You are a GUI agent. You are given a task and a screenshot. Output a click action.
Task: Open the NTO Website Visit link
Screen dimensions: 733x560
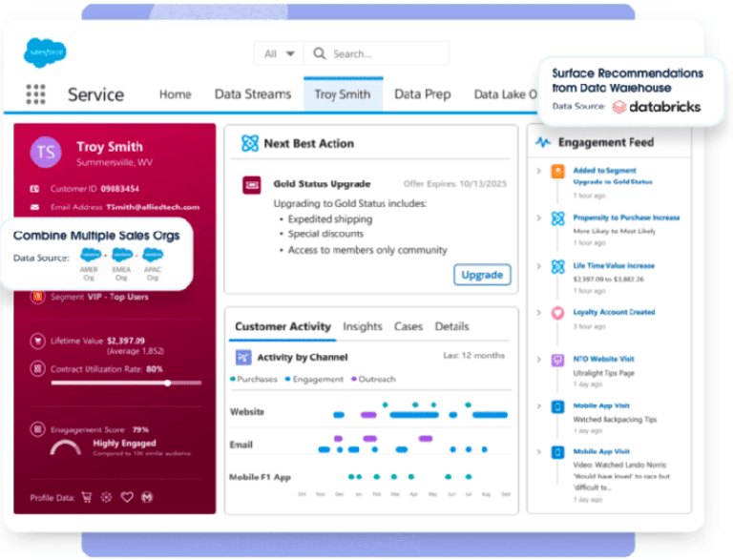tap(603, 359)
